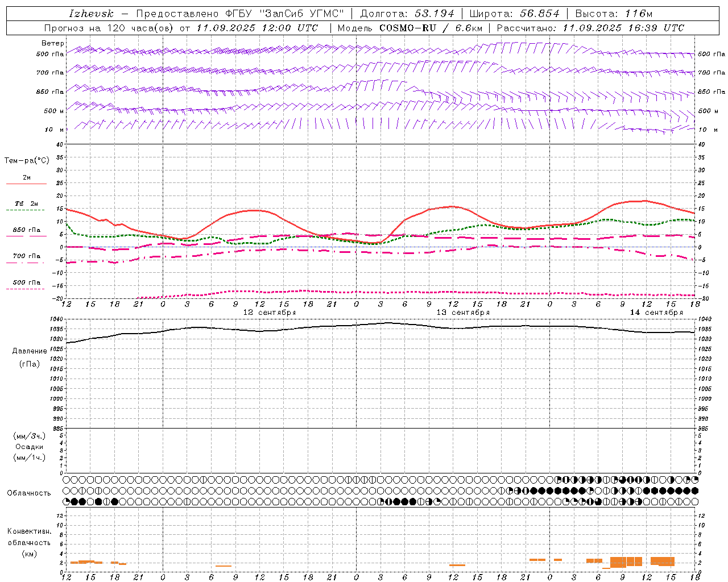Click the "Izhevsk" station name in header

91,14
